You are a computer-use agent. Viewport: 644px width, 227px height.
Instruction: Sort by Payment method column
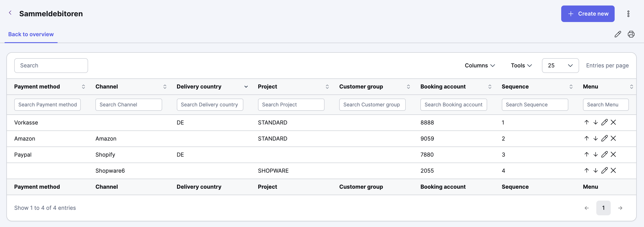[x=83, y=86]
